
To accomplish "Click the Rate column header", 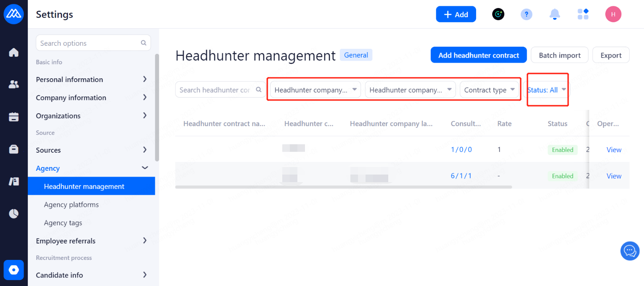I will [x=504, y=124].
